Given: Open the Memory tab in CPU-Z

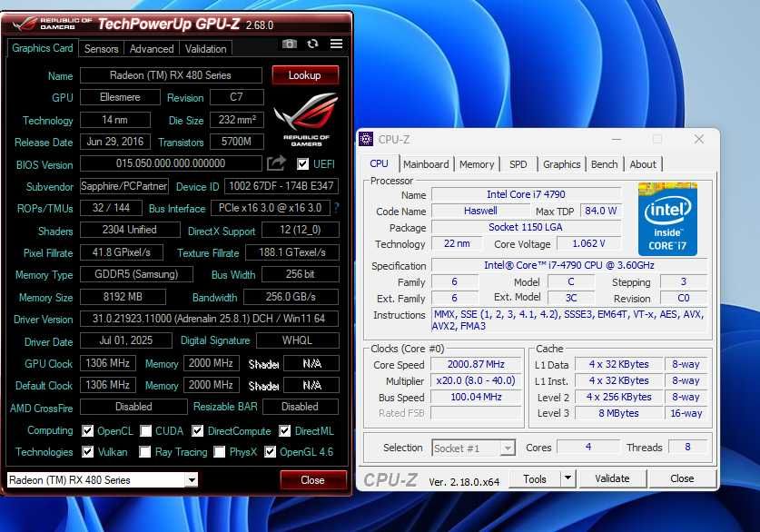Looking at the screenshot, I should pos(477,164).
